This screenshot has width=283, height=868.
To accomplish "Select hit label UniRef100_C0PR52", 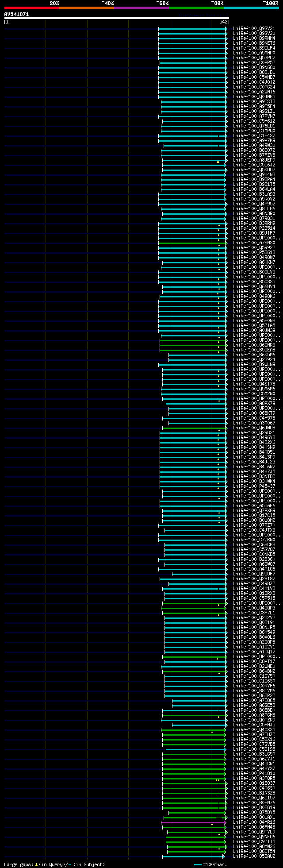I will [254, 62].
